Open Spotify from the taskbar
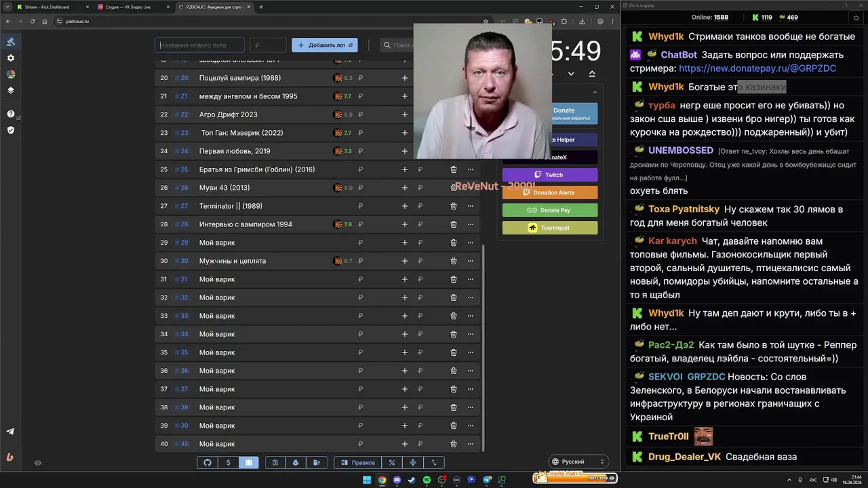Image resolution: width=868 pixels, height=488 pixels. click(x=427, y=480)
